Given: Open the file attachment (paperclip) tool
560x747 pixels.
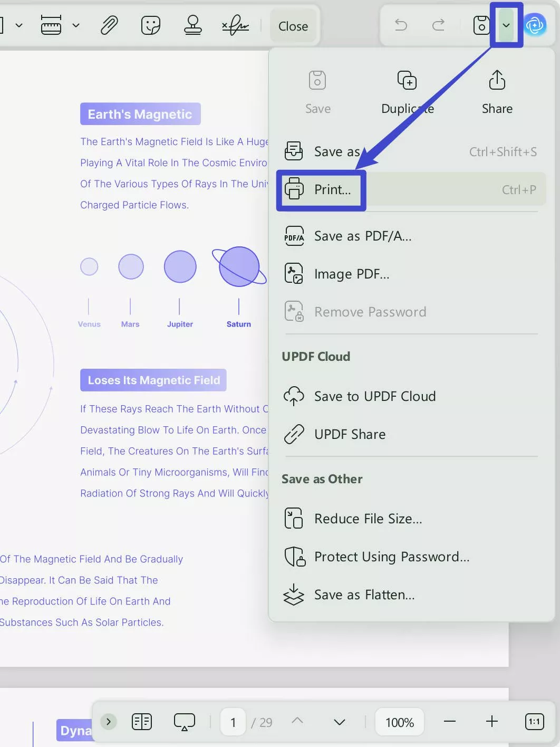Looking at the screenshot, I should [x=109, y=25].
